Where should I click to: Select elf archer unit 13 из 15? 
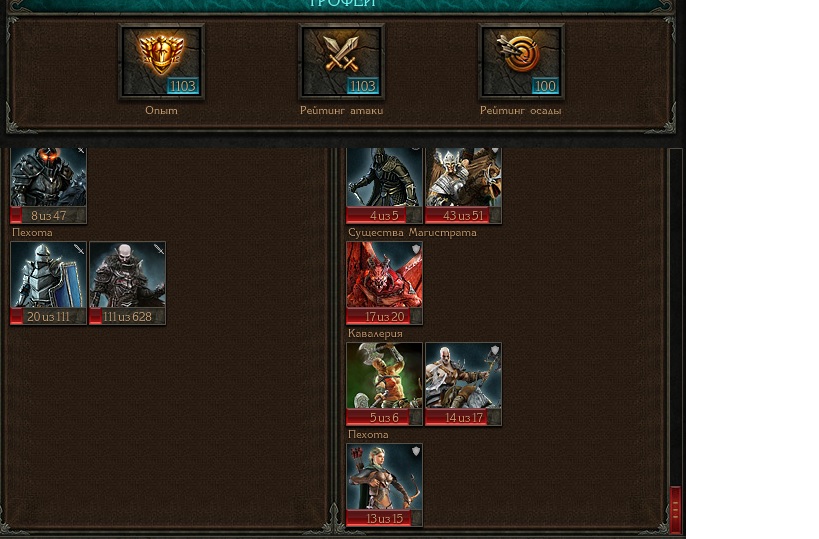click(384, 485)
